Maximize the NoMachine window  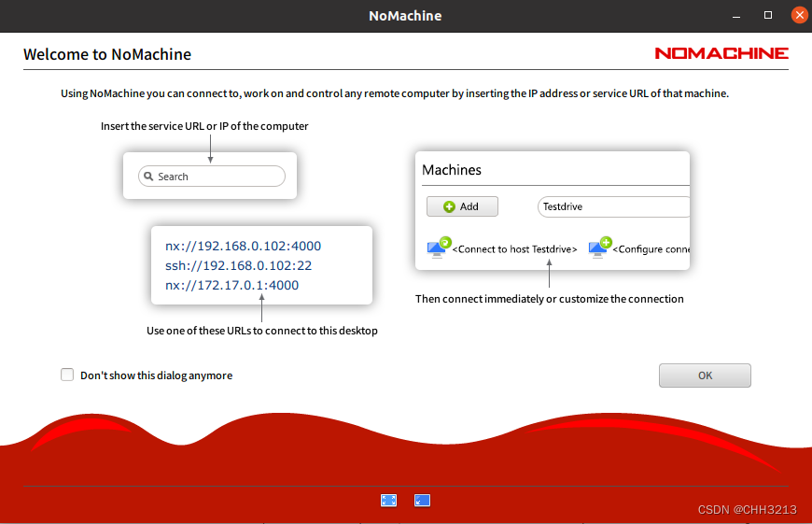point(768,15)
